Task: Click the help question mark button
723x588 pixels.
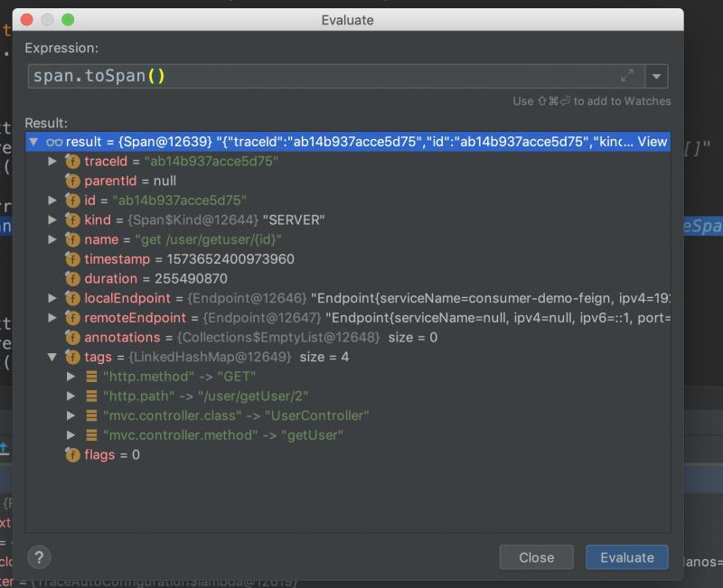Action: pos(39,556)
